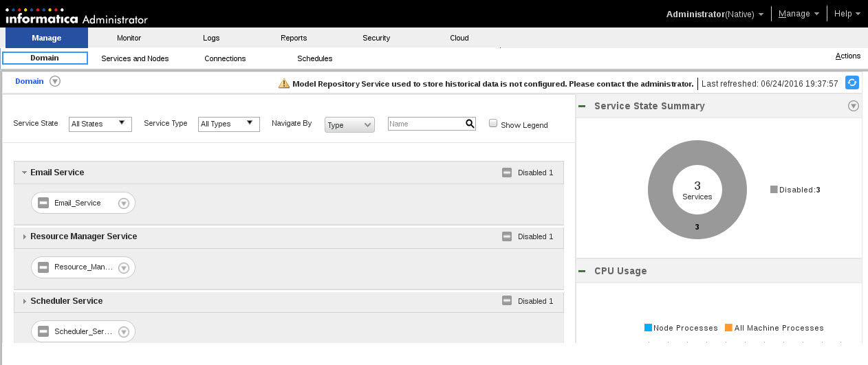The image size is (868, 365).
Task: Open the Resource_Man… service actions arrow
Action: [x=124, y=268]
